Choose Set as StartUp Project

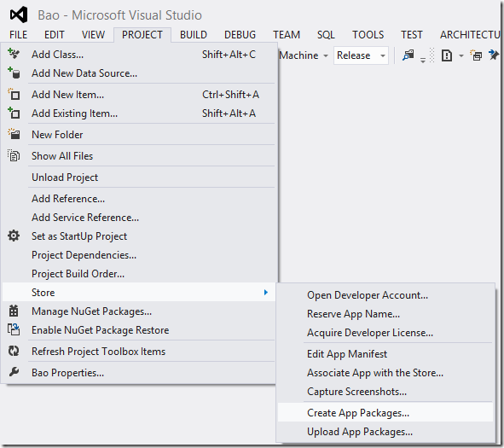(x=139, y=236)
